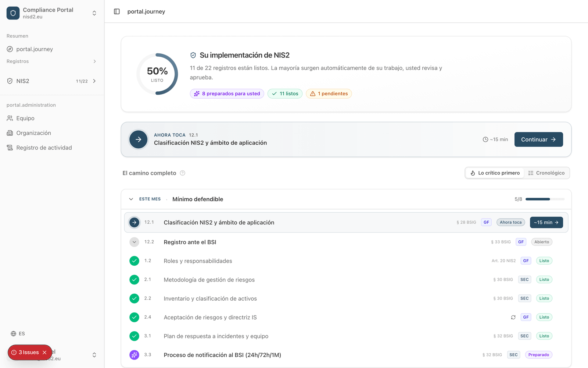The width and height of the screenshot is (588, 368).
Task: Open Registro ante el BSI row
Action: pyautogui.click(x=346, y=242)
